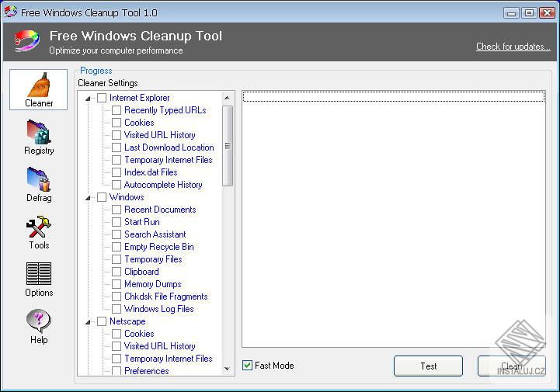The width and height of the screenshot is (560, 392).
Task: Select the Recently Typed URLs label
Action: [x=165, y=110]
